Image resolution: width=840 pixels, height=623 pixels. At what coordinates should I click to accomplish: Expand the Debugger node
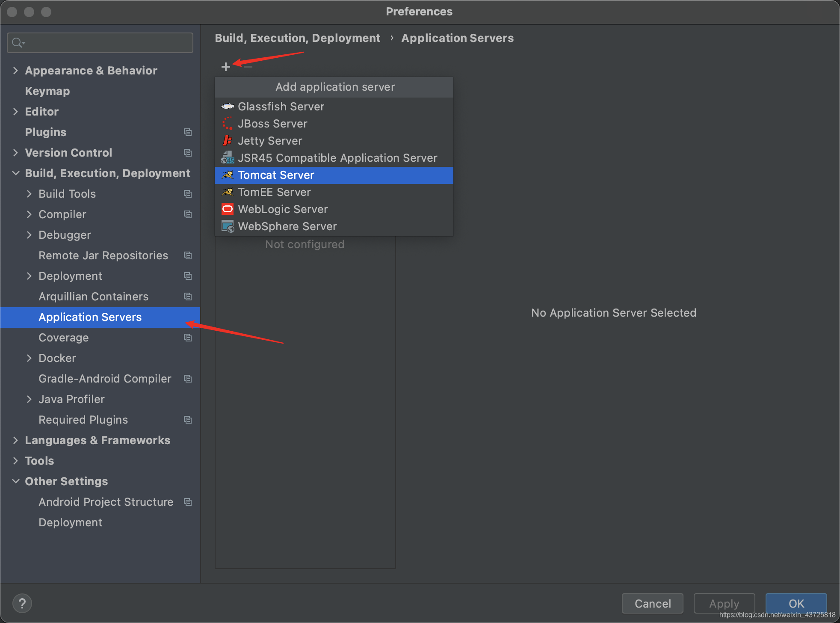coord(29,235)
